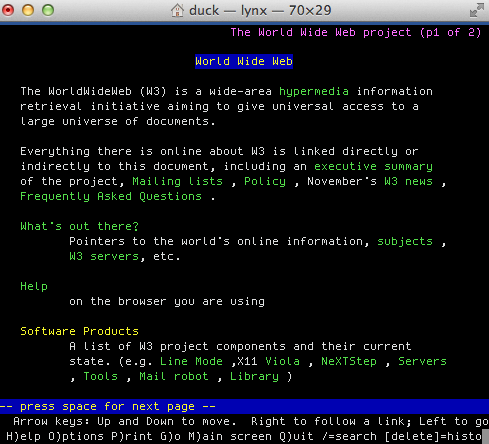Open the NeXTStep link
This screenshot has width=489, height=444.
pos(349,361)
